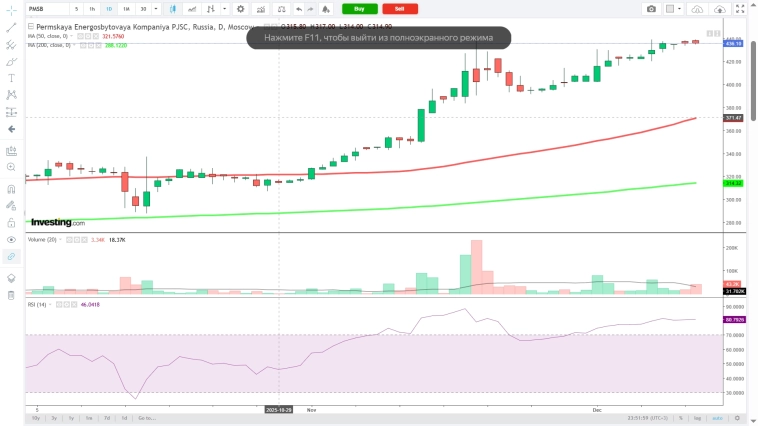Toggle visibility of all drawings eye icon
This screenshot has height=426, width=758.
pos(11,240)
